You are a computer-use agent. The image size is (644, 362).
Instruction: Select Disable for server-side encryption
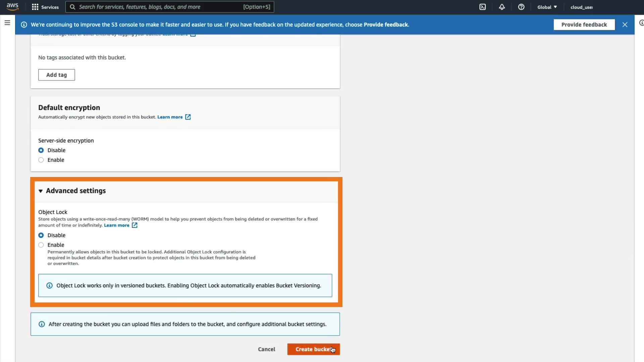41,150
